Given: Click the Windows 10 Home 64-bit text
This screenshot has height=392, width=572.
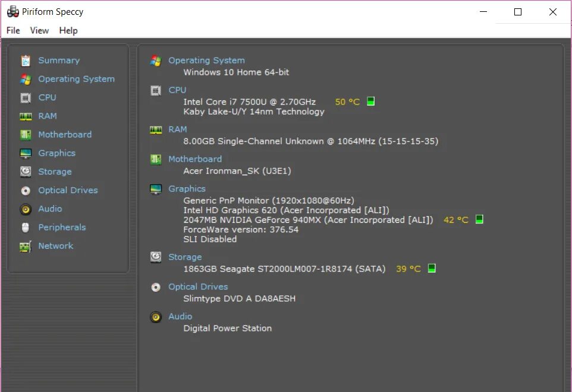Looking at the screenshot, I should click(x=236, y=72).
